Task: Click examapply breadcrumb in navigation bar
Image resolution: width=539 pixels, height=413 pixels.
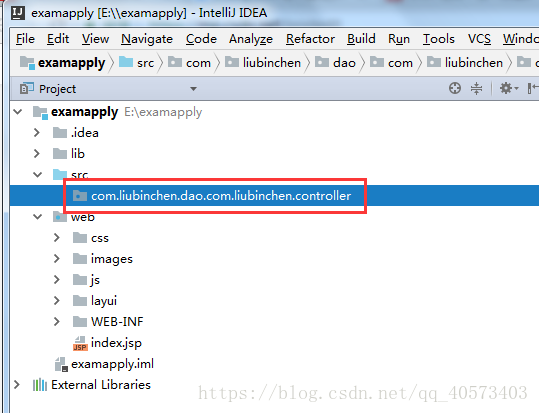Action: point(63,63)
